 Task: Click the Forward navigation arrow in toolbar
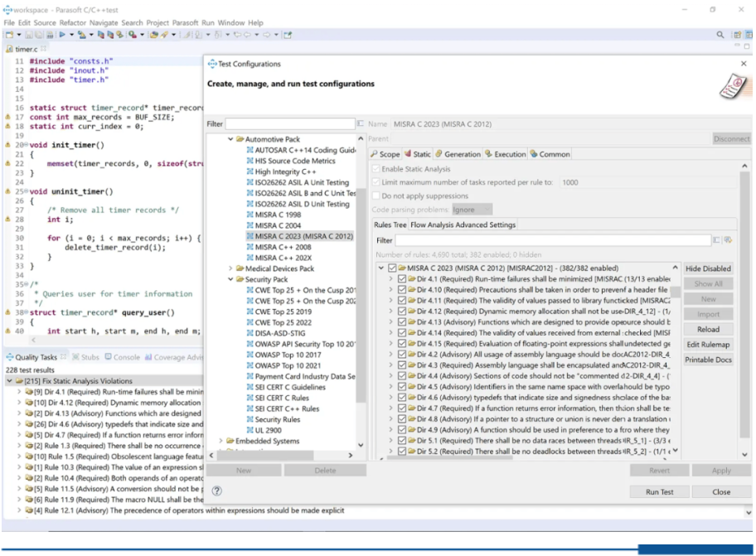(267, 35)
